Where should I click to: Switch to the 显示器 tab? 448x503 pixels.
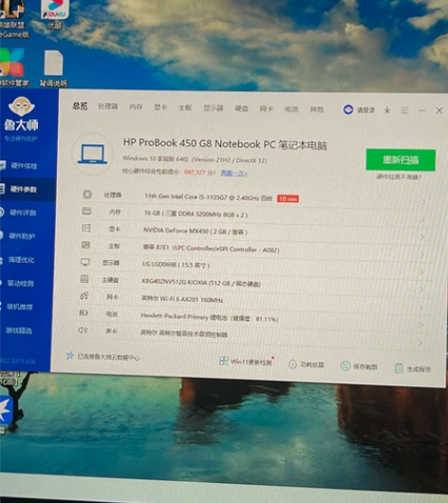(214, 108)
